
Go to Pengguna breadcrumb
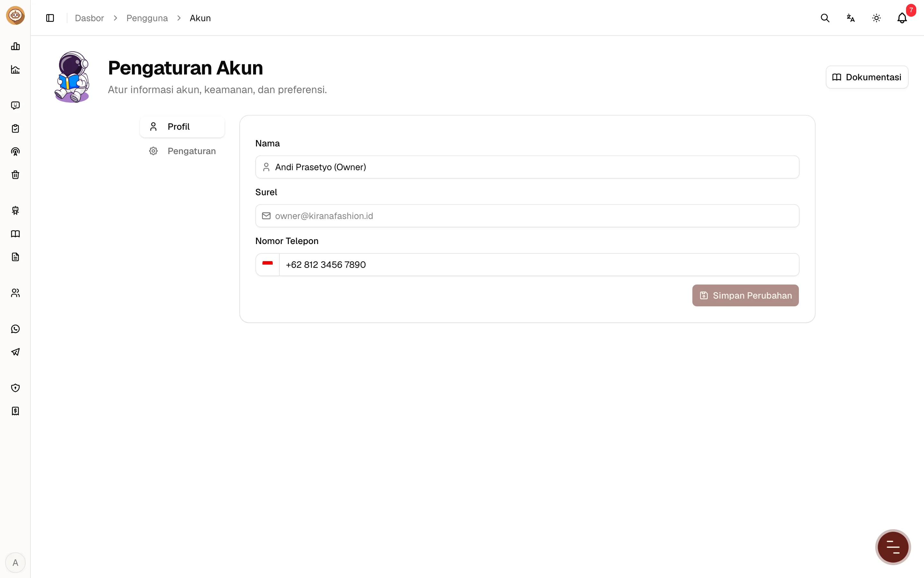point(147,18)
